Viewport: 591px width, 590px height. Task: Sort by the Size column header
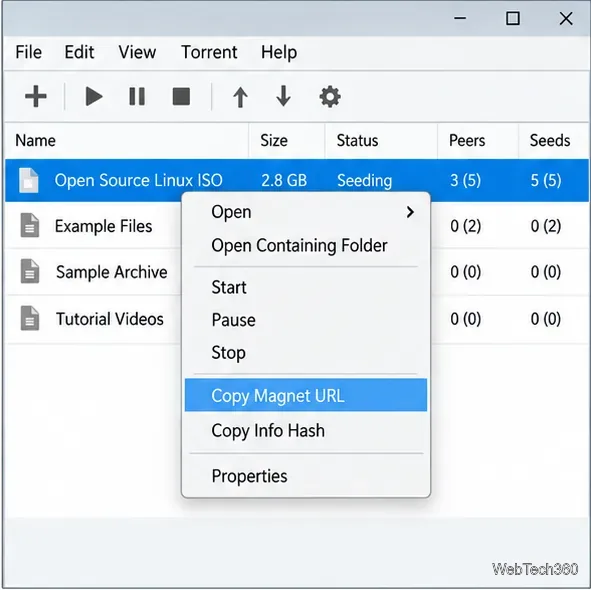click(287, 141)
